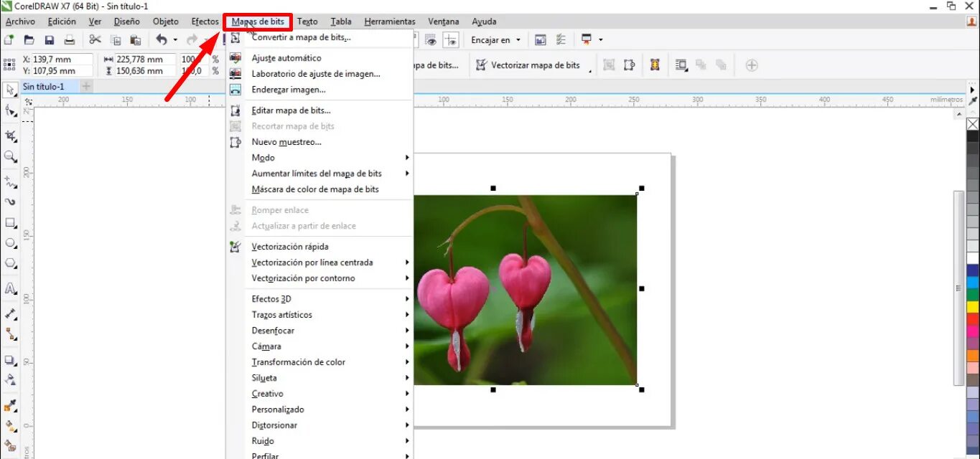Select the Color Eyedropper tool

[x=11, y=406]
